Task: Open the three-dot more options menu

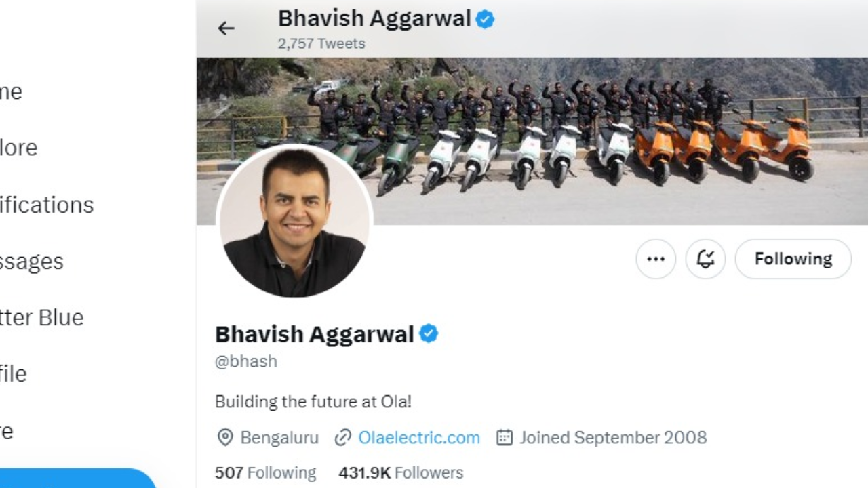Action: [656, 259]
